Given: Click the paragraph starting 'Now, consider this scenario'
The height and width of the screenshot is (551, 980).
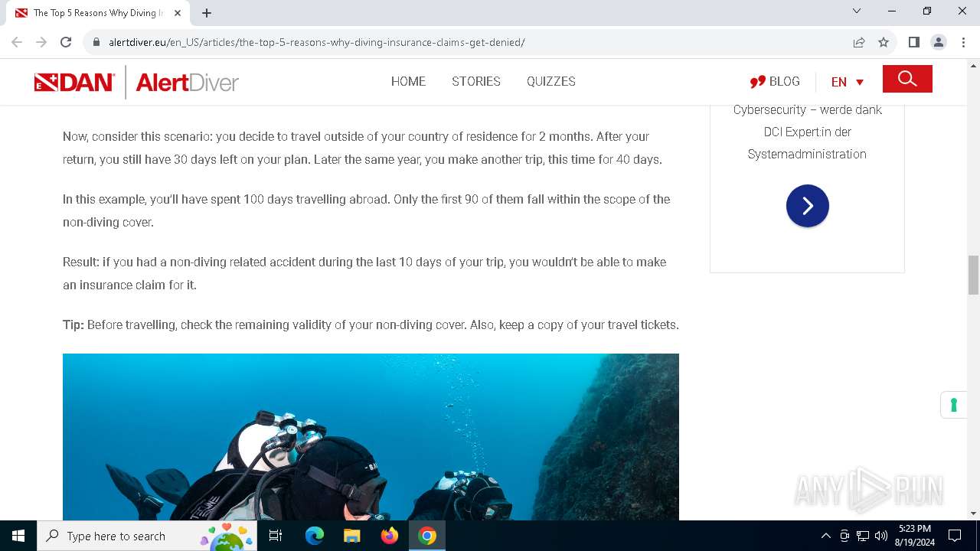Looking at the screenshot, I should pos(362,148).
